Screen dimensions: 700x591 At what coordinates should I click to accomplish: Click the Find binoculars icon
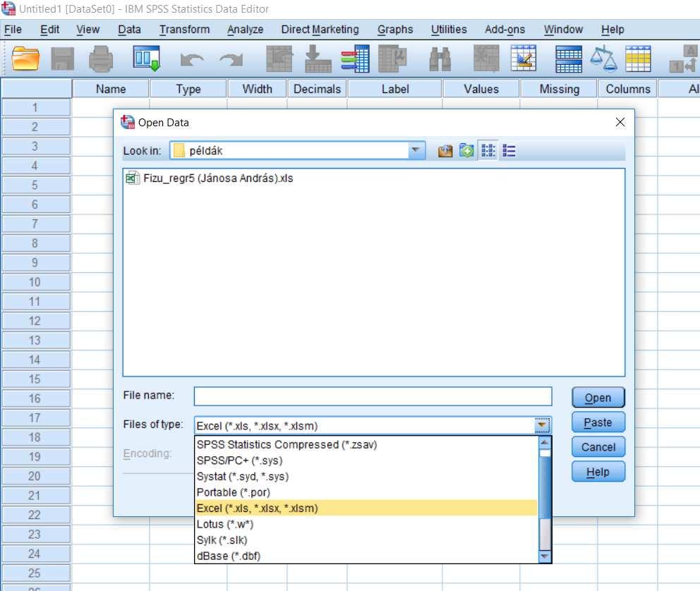(x=440, y=59)
